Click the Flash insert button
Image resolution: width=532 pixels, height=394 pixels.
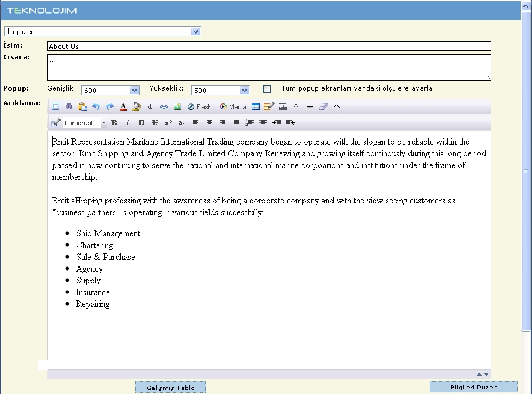[199, 107]
